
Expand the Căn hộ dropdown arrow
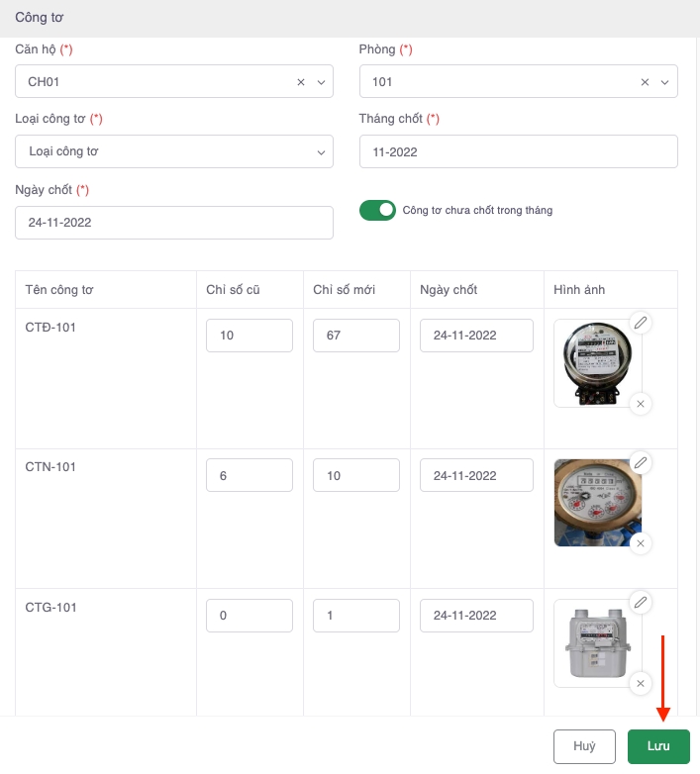(x=321, y=82)
